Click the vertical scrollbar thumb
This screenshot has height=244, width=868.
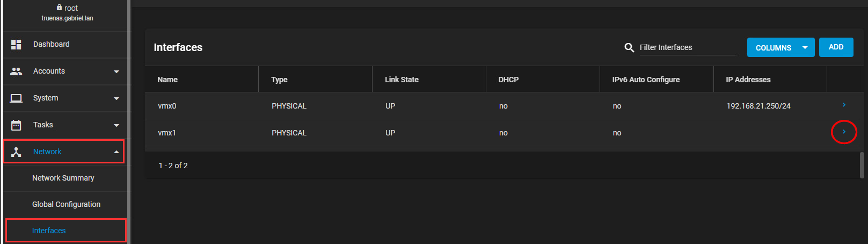click(862, 165)
